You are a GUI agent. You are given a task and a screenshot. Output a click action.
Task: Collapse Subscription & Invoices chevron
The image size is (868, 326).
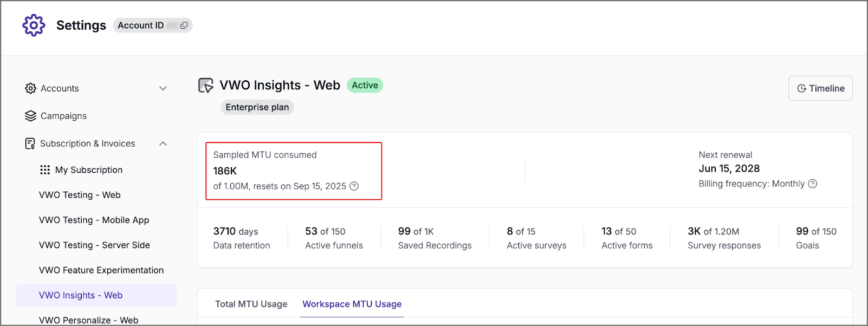(x=163, y=144)
